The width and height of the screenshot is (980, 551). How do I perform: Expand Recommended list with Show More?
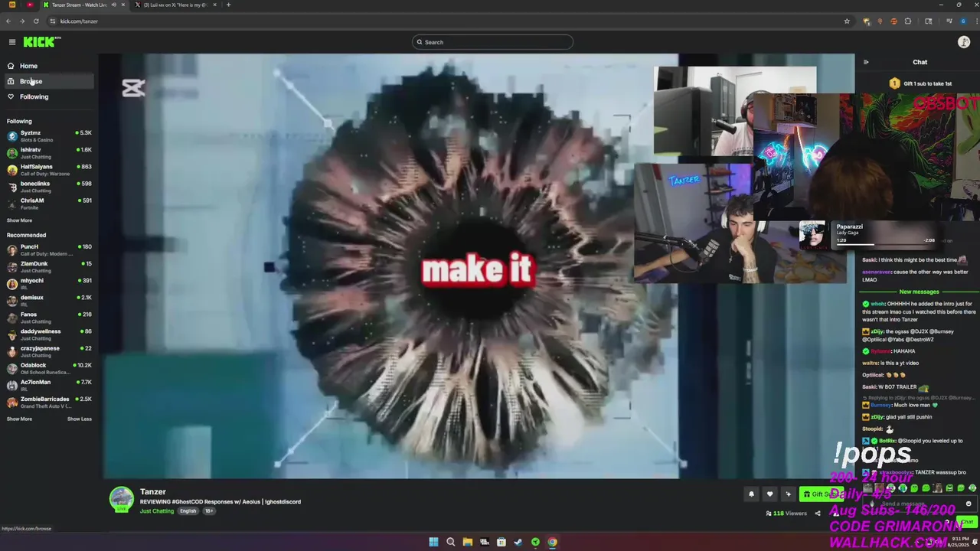[x=19, y=419]
